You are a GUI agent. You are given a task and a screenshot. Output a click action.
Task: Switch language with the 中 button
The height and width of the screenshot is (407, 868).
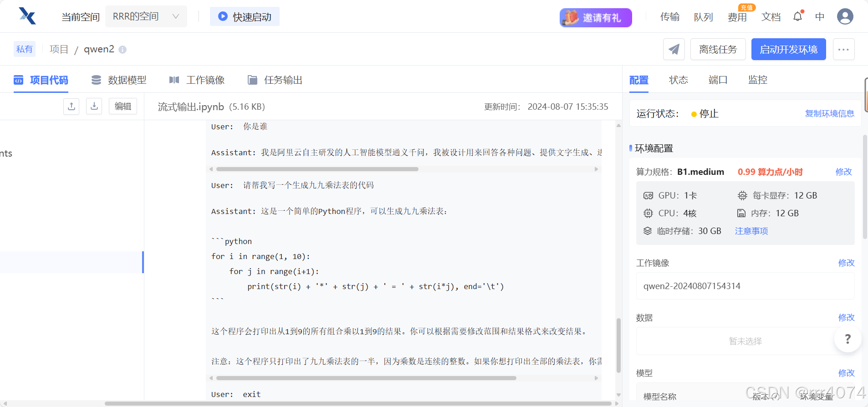pyautogui.click(x=820, y=17)
